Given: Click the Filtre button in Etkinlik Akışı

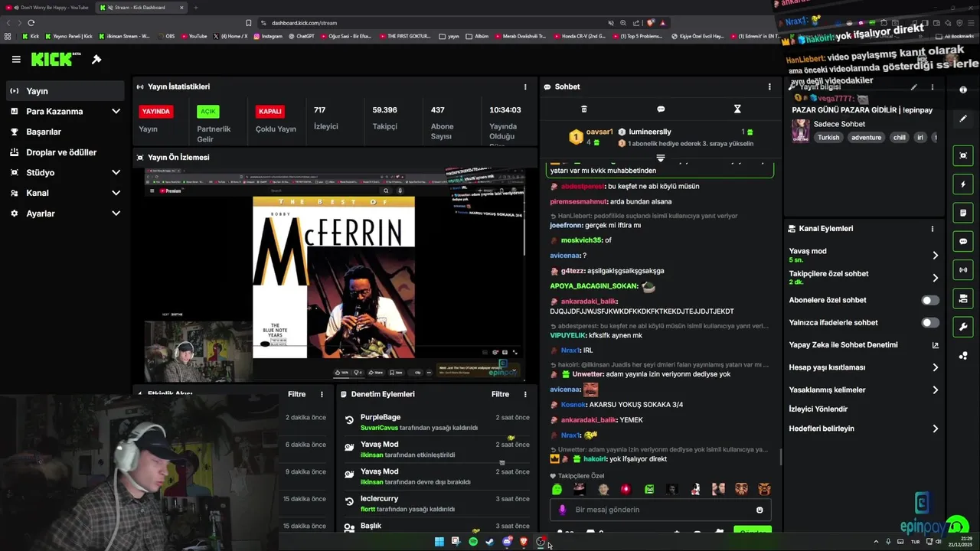Looking at the screenshot, I should point(296,394).
